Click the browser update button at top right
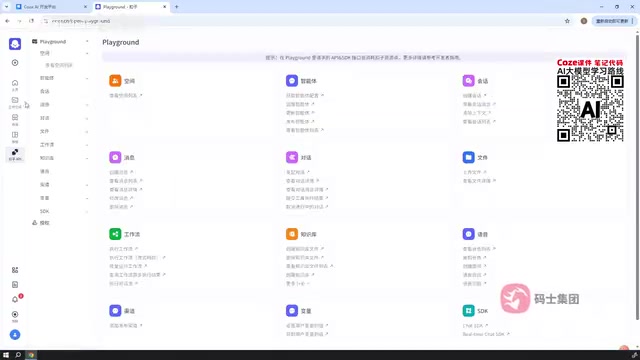 [x=614, y=21]
